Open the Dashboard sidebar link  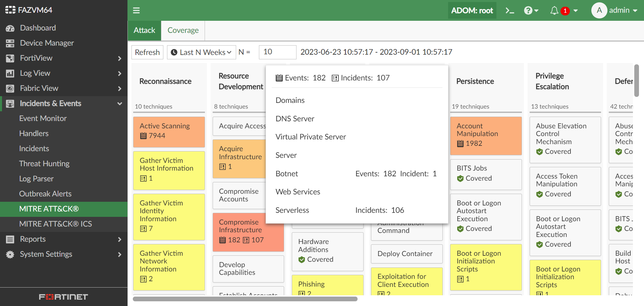point(38,28)
